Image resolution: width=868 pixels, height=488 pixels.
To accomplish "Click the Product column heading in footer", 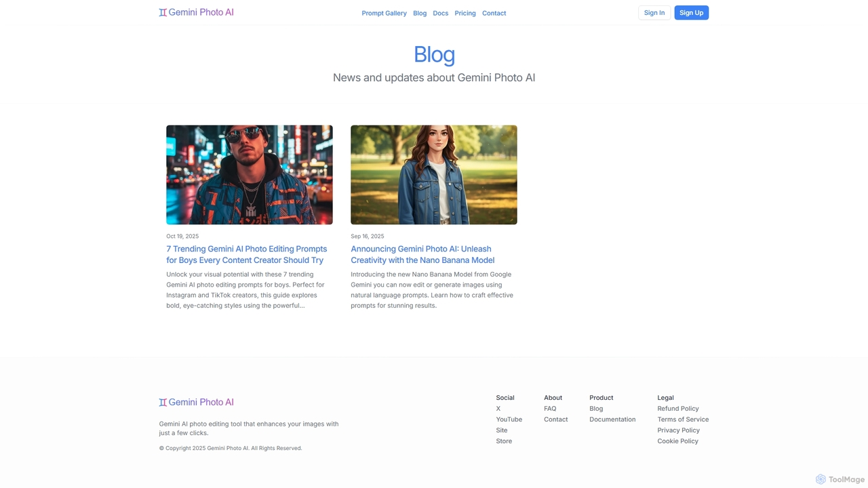I will [x=601, y=398].
